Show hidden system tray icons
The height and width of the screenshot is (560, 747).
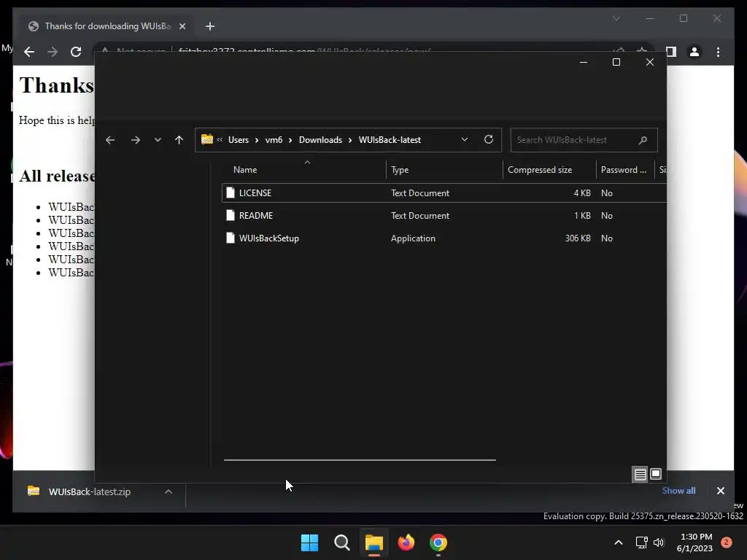coord(619,542)
